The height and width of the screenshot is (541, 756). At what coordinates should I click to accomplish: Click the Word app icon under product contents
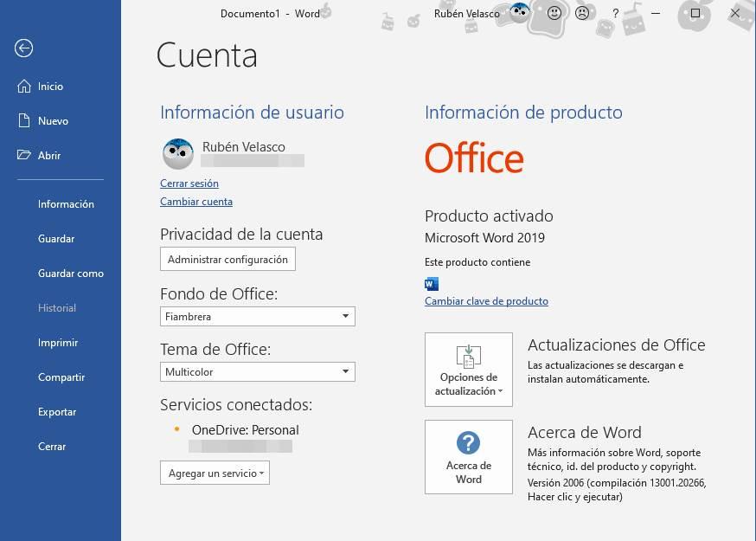click(432, 284)
